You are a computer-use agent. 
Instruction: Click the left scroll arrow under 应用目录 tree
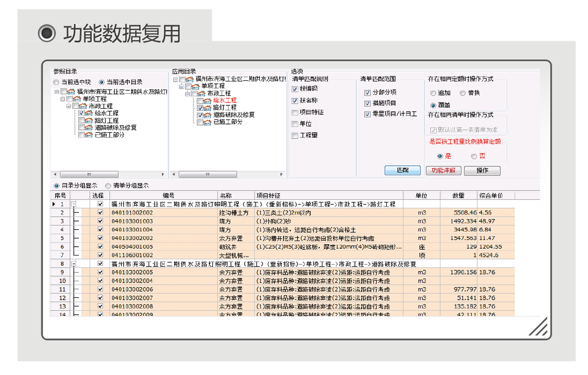[x=174, y=174]
